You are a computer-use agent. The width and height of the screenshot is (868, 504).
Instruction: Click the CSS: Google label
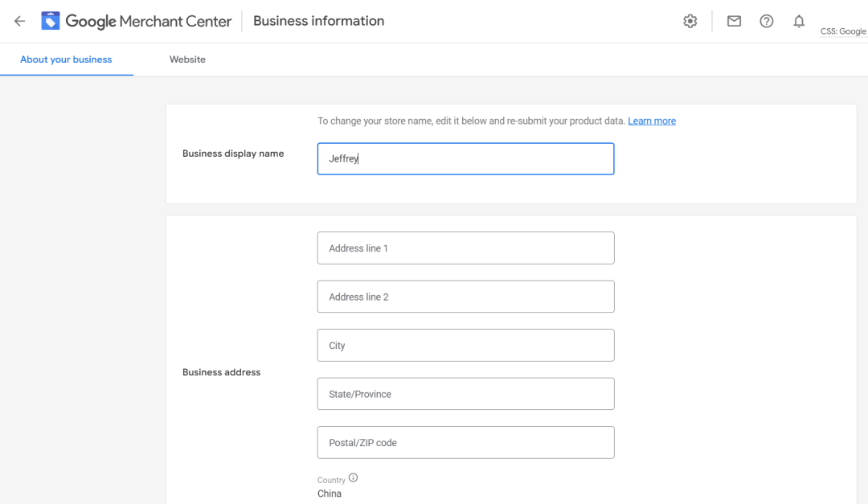tap(843, 31)
